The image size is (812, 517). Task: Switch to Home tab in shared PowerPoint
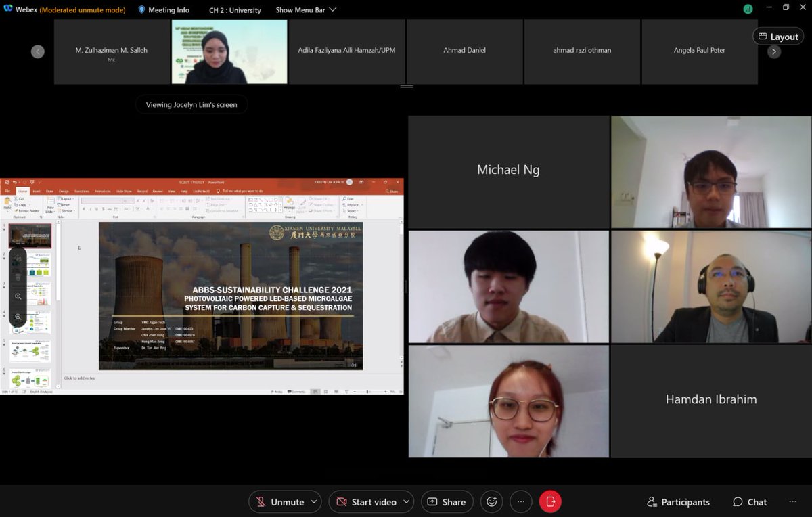pos(22,191)
